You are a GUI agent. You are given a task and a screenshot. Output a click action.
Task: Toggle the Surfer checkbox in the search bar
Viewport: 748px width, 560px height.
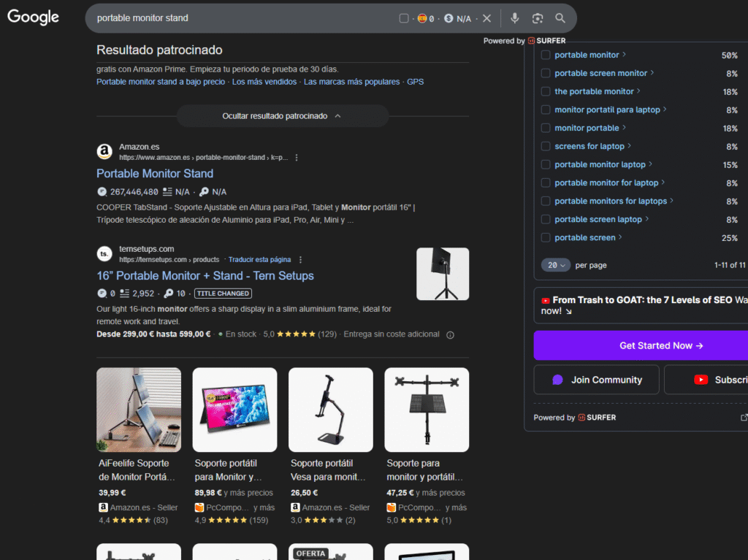[x=404, y=18]
